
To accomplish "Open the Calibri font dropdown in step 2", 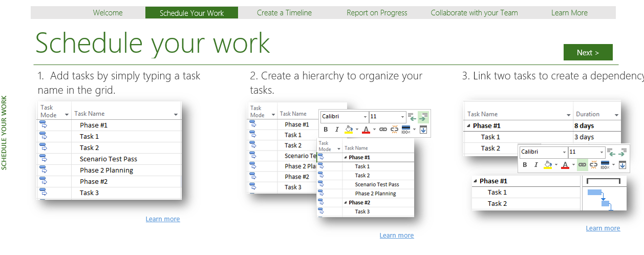I will [365, 117].
